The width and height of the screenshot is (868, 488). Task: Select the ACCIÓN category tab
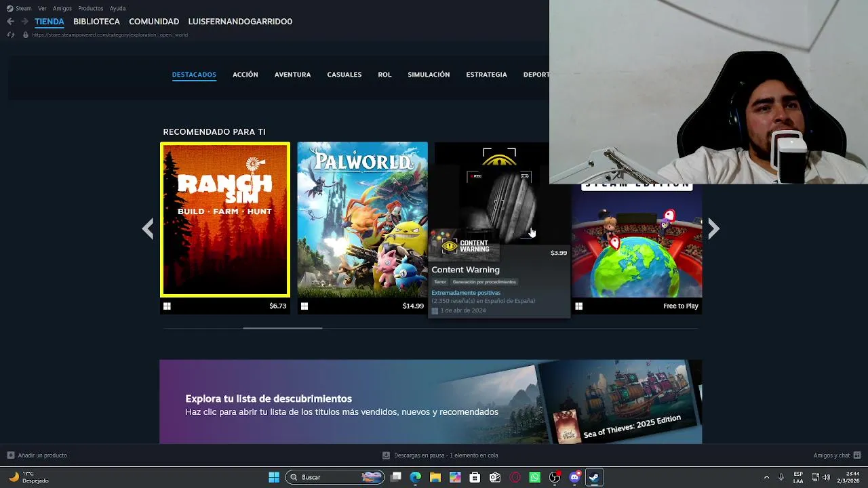[x=245, y=75]
